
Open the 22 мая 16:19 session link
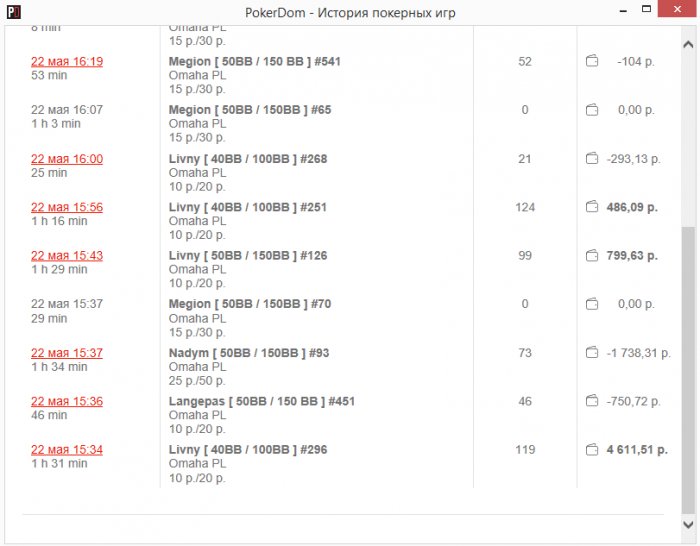(67, 62)
